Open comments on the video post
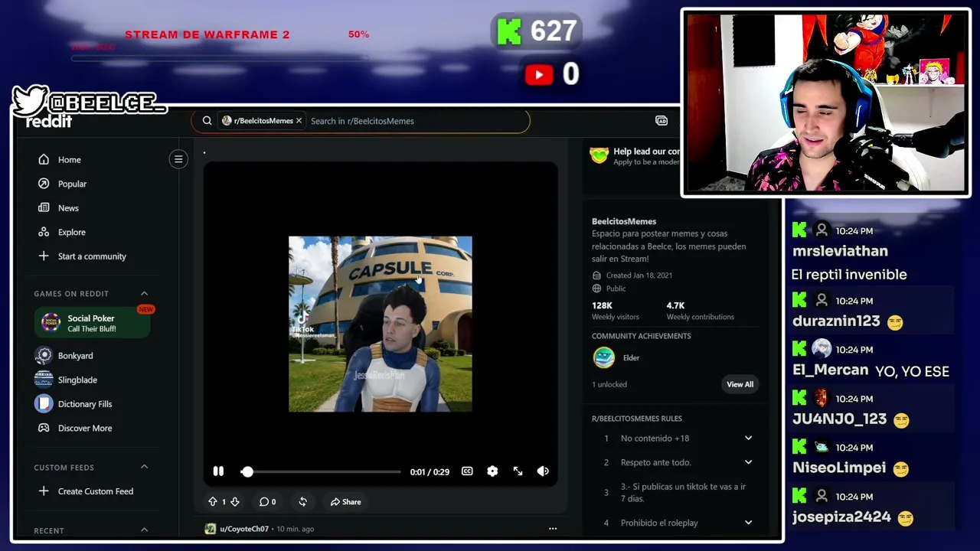The height and width of the screenshot is (551, 980). 267,502
